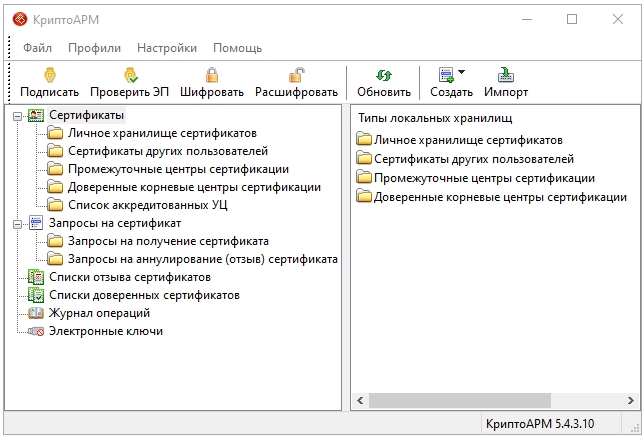This screenshot has height=437, width=643.
Task: Click the Шифровать padlock icon
Action: coord(212,75)
